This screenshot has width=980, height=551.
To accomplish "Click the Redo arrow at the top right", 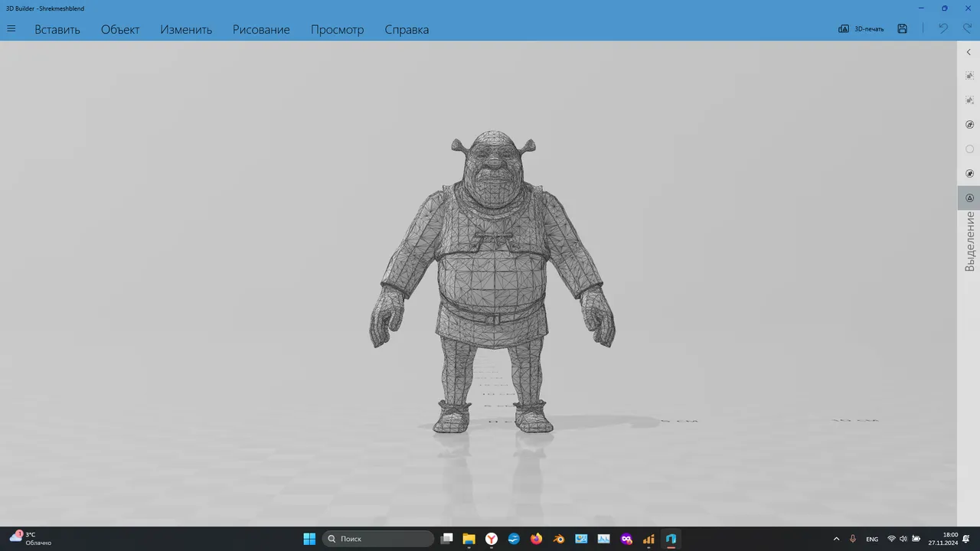I will tap(966, 28).
